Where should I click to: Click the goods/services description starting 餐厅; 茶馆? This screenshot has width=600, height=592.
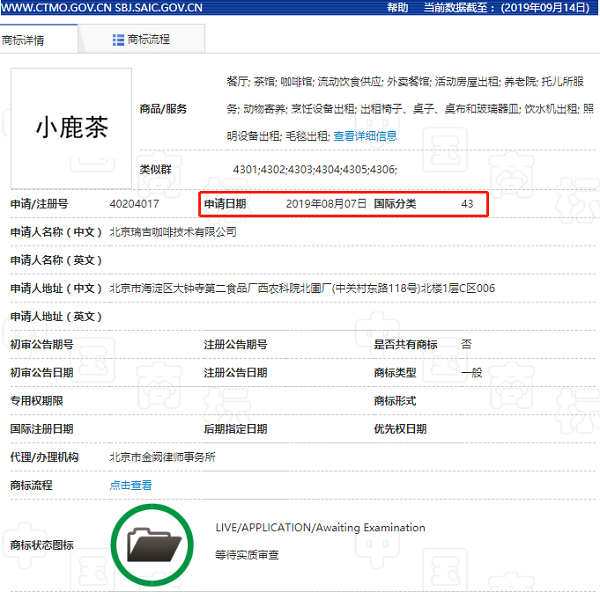(410, 109)
